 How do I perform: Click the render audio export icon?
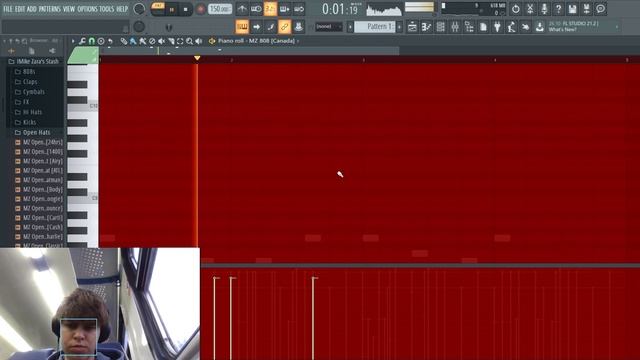[587, 9]
